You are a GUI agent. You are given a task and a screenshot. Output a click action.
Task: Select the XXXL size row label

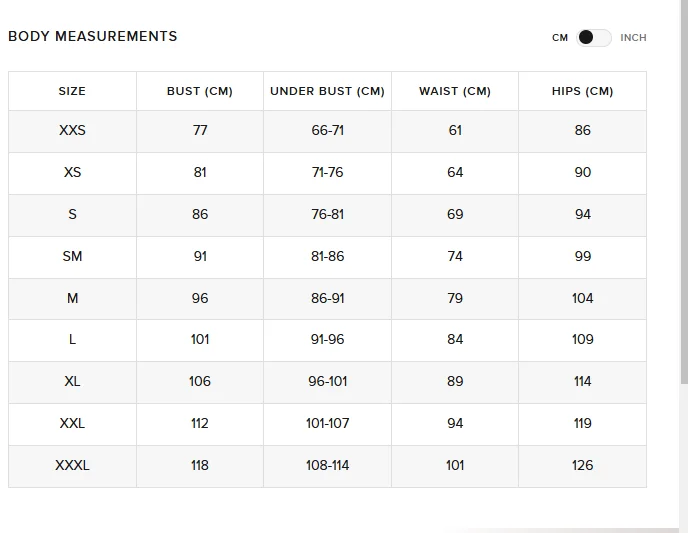click(72, 465)
